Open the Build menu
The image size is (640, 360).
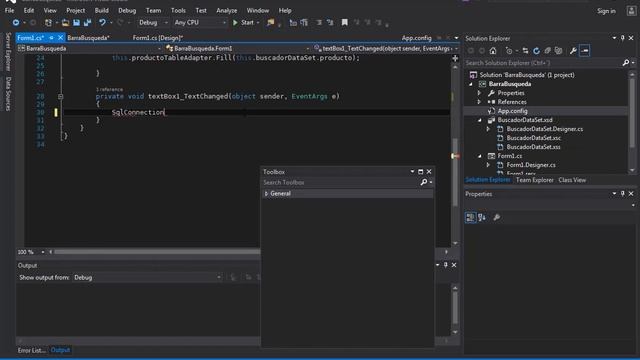(102, 11)
